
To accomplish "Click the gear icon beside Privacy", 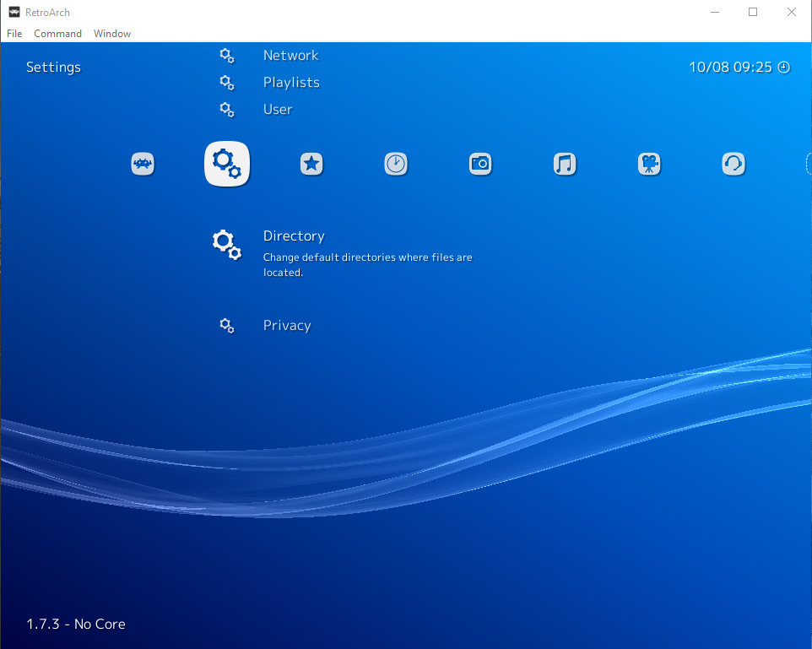I will coord(226,326).
